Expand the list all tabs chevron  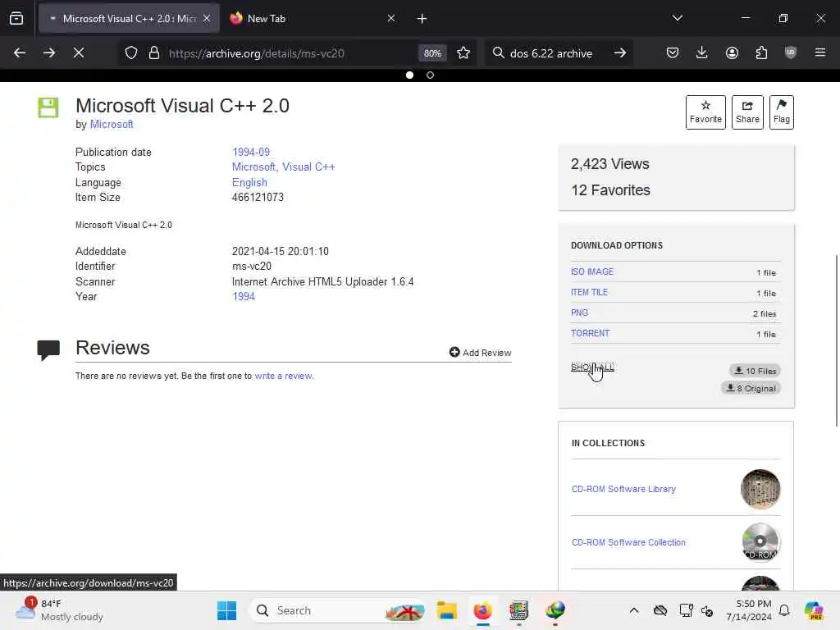(x=677, y=18)
